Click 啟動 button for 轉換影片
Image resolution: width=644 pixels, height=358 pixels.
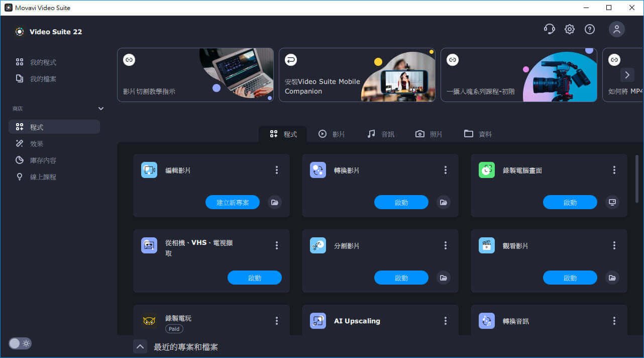[401, 202]
